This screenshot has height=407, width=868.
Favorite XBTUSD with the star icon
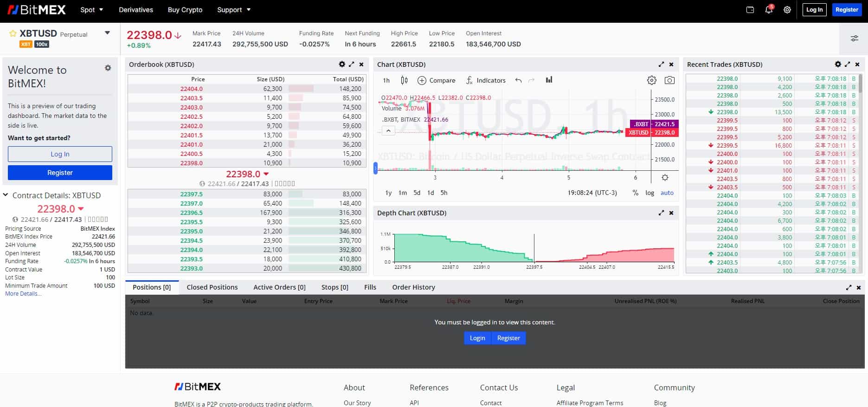[x=13, y=34]
